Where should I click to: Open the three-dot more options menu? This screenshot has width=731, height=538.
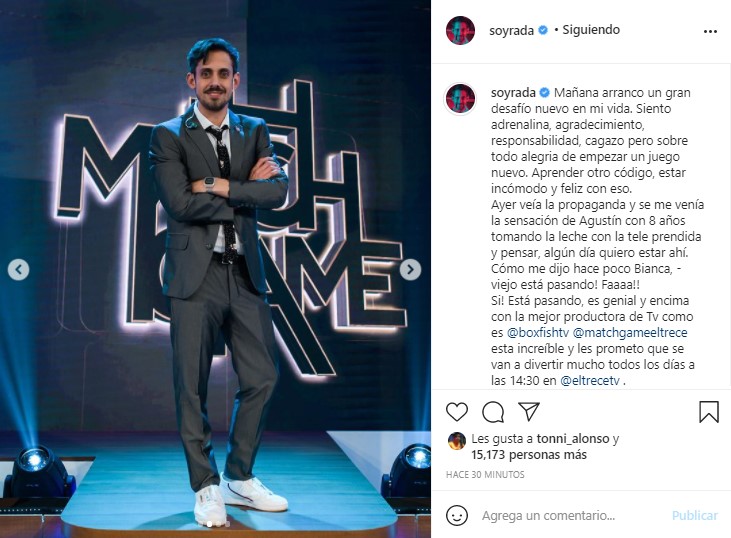(x=710, y=31)
